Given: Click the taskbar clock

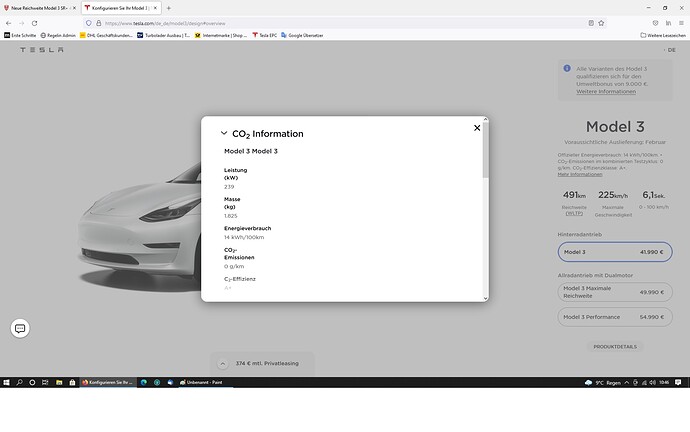Looking at the screenshot, I should pos(664,383).
